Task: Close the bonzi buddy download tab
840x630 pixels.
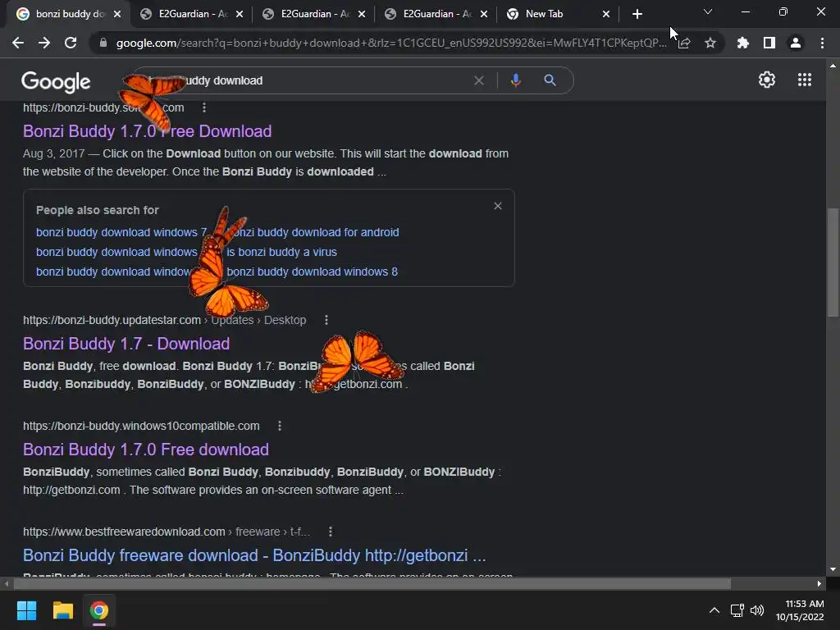Action: tap(117, 14)
